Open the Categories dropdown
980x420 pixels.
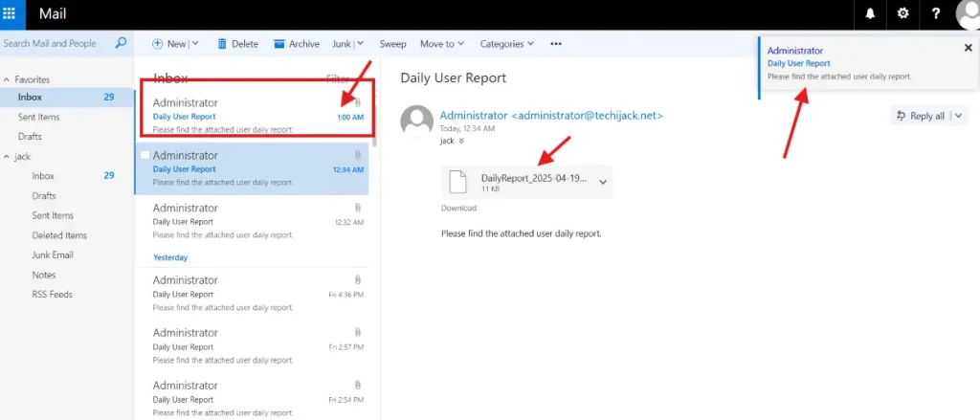coord(506,44)
